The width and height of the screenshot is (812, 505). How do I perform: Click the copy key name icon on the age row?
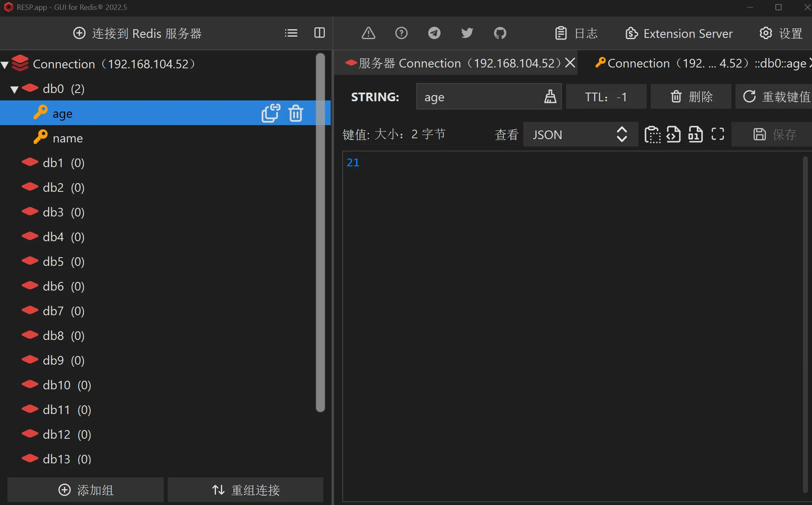click(271, 113)
